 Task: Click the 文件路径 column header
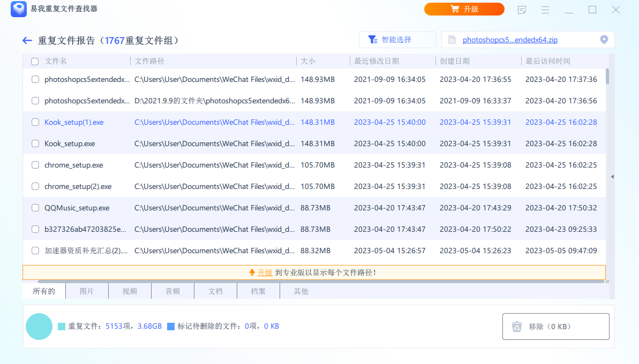click(x=149, y=61)
